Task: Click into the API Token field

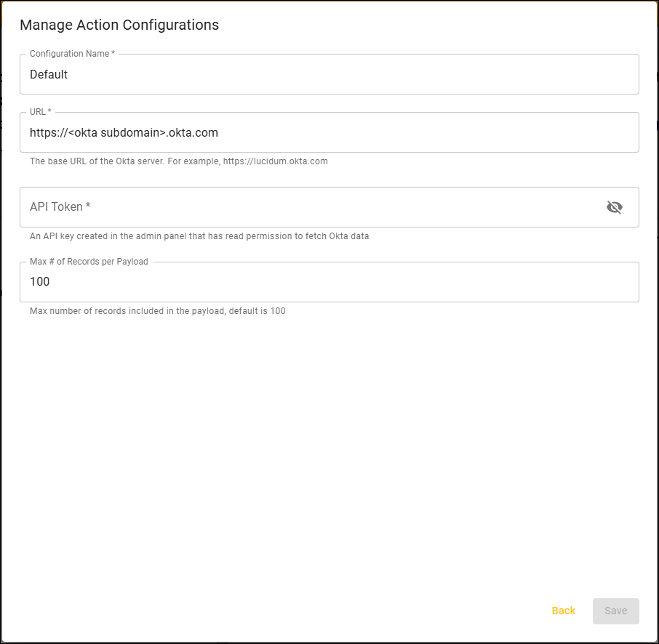Action: [329, 207]
